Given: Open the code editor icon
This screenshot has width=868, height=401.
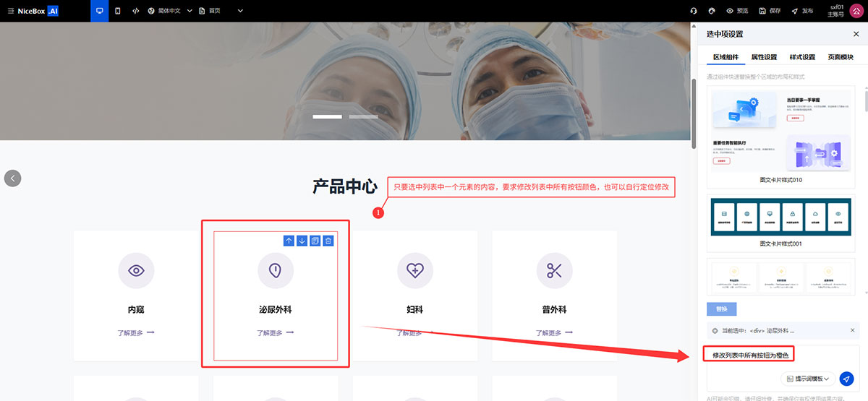Looking at the screenshot, I should pos(136,11).
